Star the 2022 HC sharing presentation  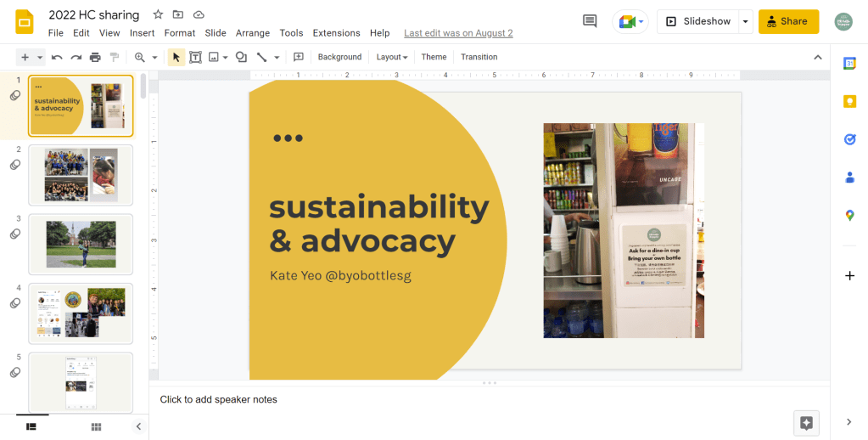158,14
